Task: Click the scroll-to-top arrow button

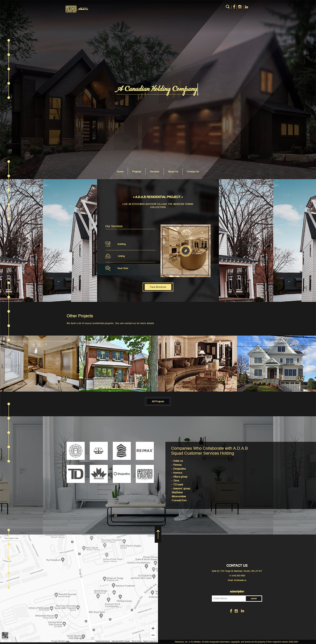Action: tap(158, 534)
